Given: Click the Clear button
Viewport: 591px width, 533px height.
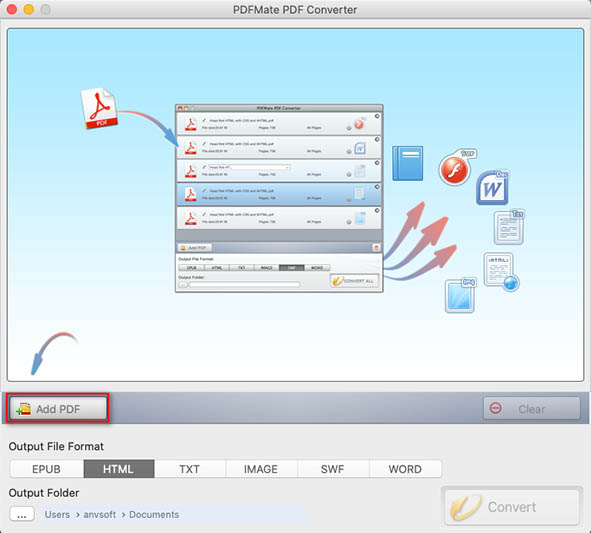Looking at the screenshot, I should pyautogui.click(x=531, y=408).
